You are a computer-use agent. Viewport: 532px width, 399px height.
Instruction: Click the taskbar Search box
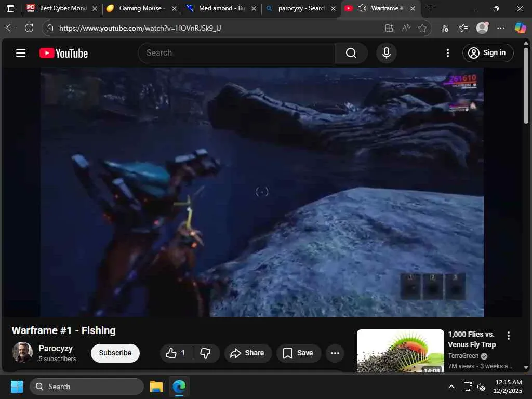(87, 387)
